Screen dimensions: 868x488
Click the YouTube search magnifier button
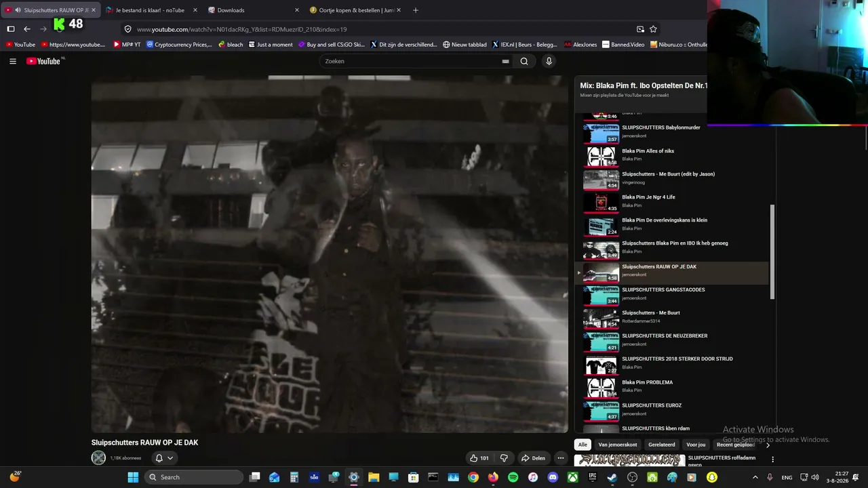tap(524, 61)
